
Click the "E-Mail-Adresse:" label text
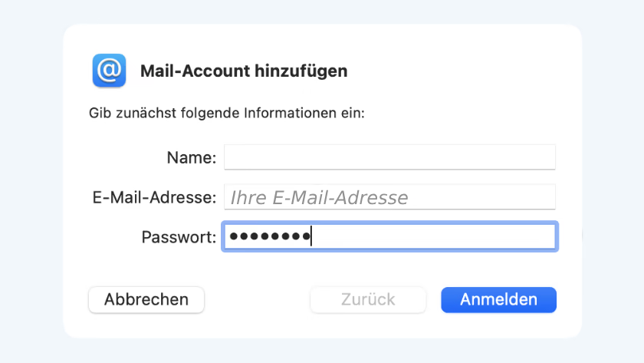[153, 198]
